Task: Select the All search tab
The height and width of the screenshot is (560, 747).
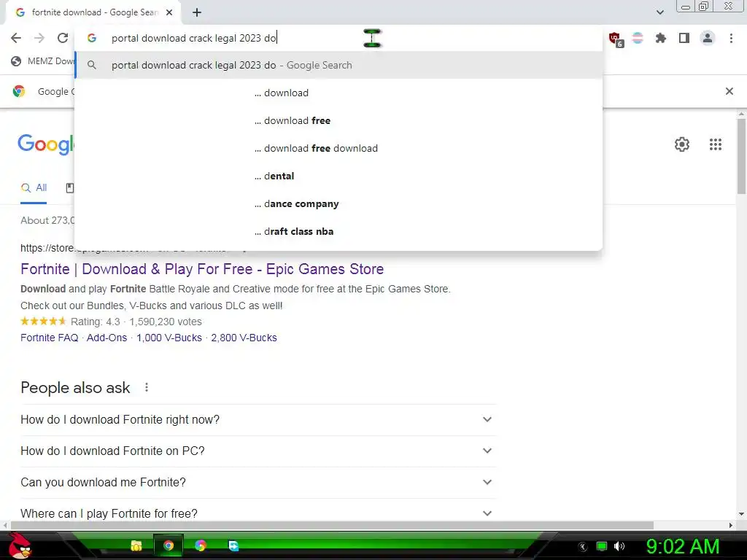Action: click(x=34, y=187)
